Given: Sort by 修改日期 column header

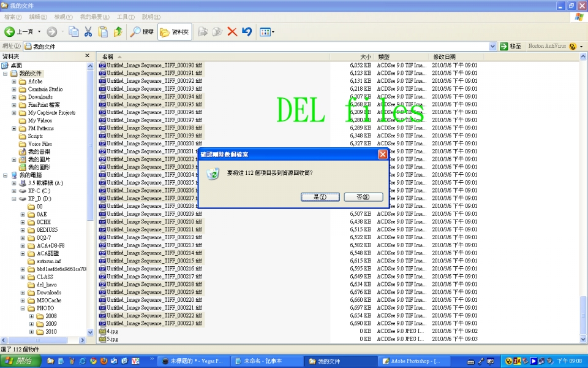Looking at the screenshot, I should (x=457, y=56).
